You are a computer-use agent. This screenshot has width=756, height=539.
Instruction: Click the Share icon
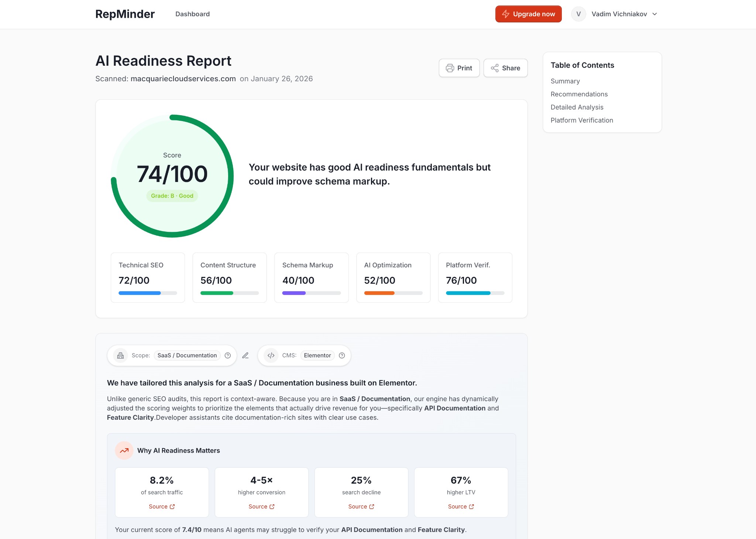point(495,68)
